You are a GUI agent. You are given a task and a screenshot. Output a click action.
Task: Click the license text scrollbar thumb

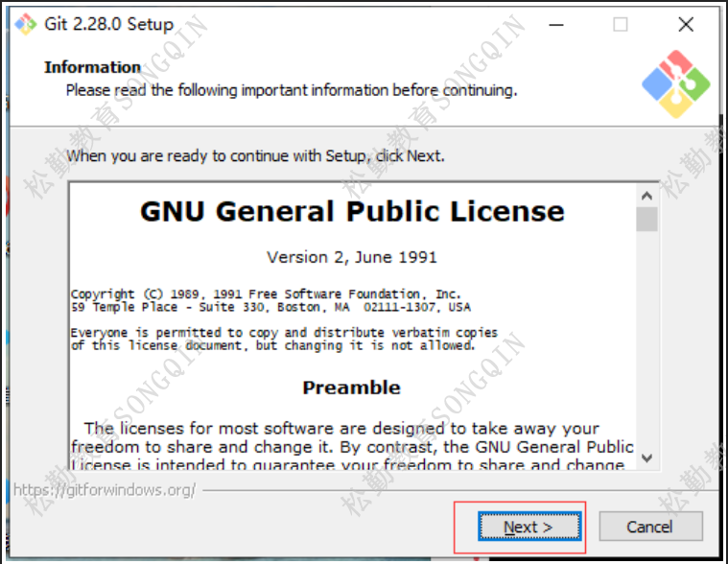(x=646, y=219)
